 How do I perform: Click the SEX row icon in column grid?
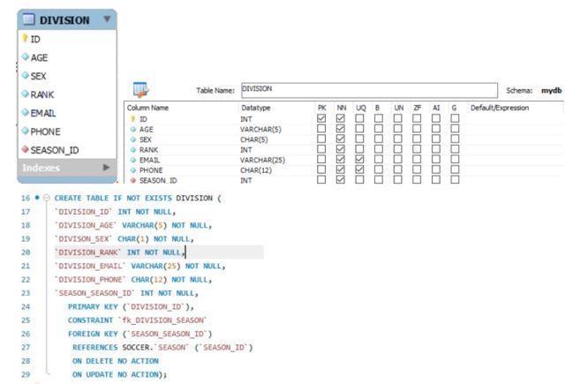pyautogui.click(x=132, y=139)
